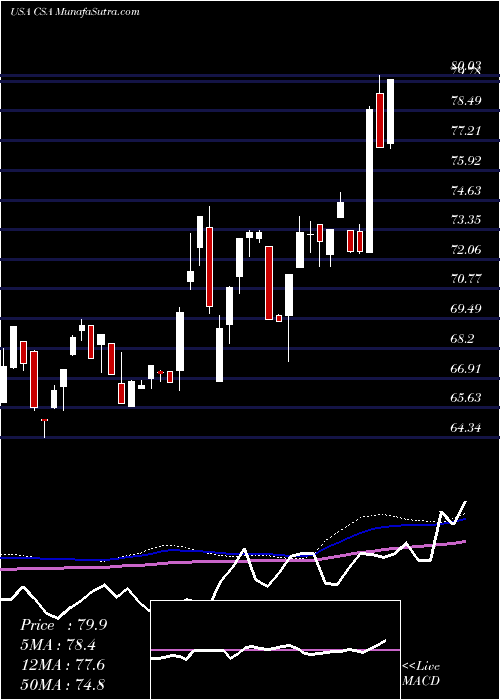Click the 70.77 price axis label
The height and width of the screenshot is (700, 500).
pyautogui.click(x=467, y=279)
